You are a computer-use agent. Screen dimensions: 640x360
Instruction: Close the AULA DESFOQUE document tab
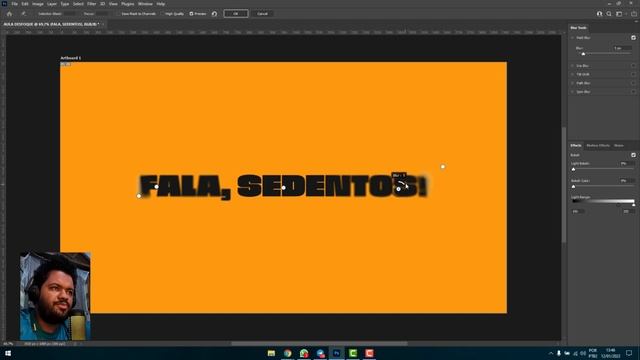[x=103, y=24]
